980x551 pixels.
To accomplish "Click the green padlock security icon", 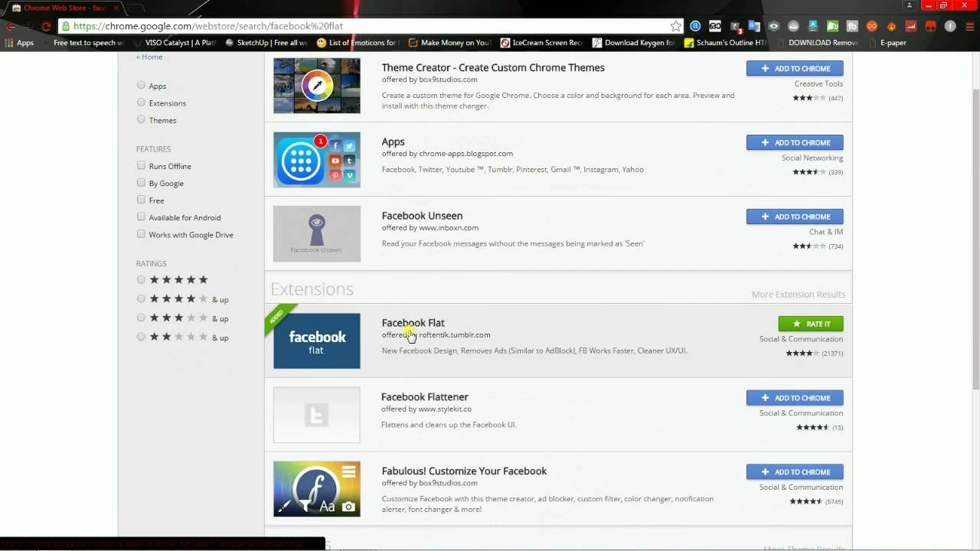I will point(65,25).
